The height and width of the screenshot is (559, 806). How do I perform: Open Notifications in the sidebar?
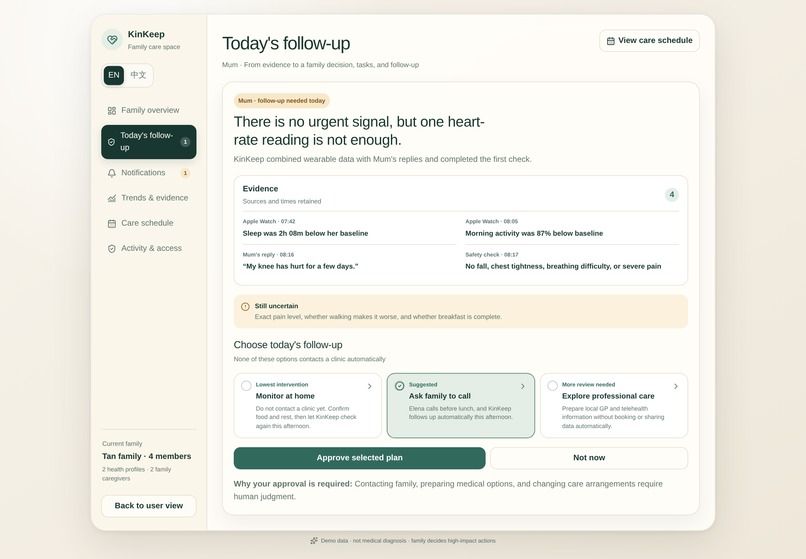(x=149, y=173)
